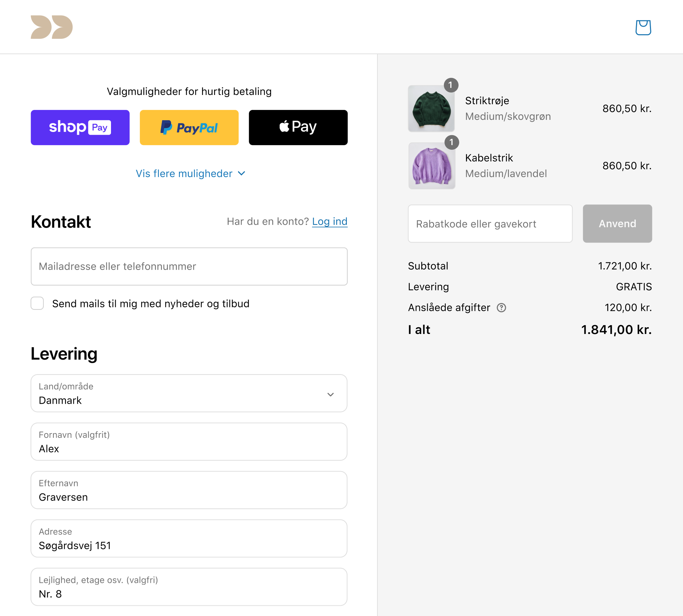Image resolution: width=683 pixels, height=616 pixels.
Task: Enable news and offers email checkbox
Action: click(37, 303)
